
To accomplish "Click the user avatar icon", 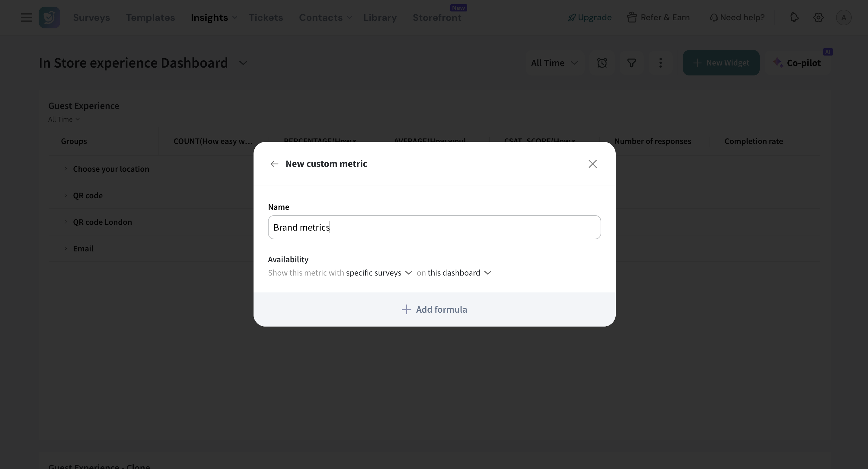I will 843,18.
